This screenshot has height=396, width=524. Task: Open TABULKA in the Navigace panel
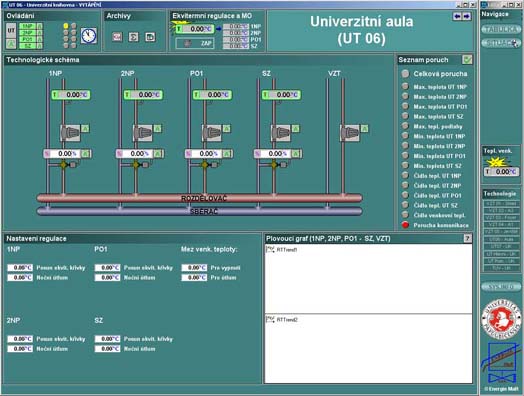501,29
